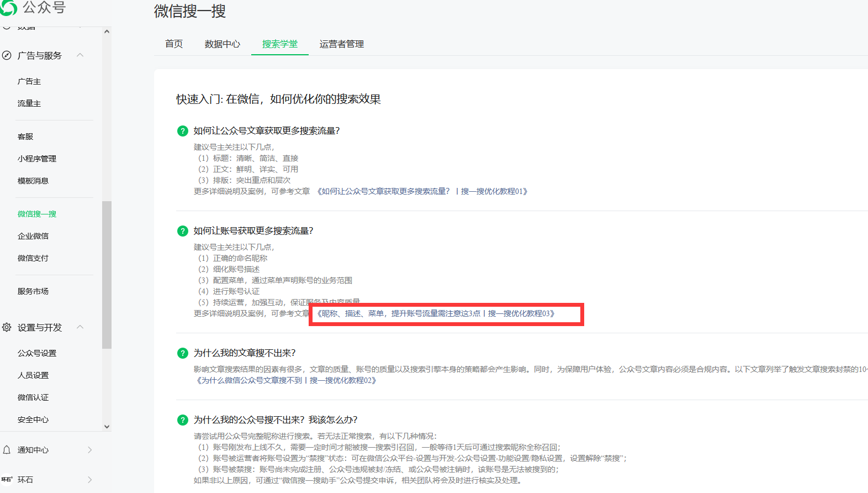Switch to the 数据中心 tab

[x=223, y=44]
